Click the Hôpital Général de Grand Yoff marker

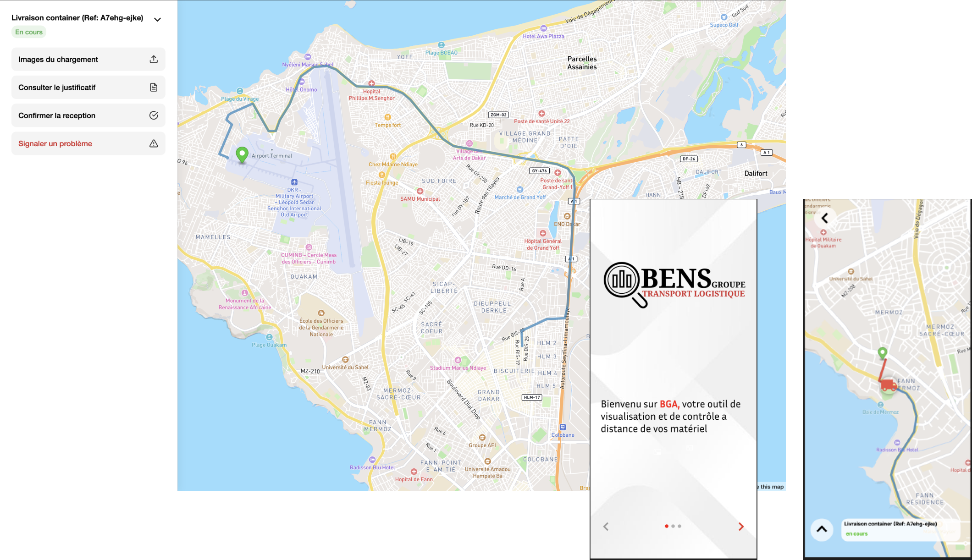[x=543, y=233]
